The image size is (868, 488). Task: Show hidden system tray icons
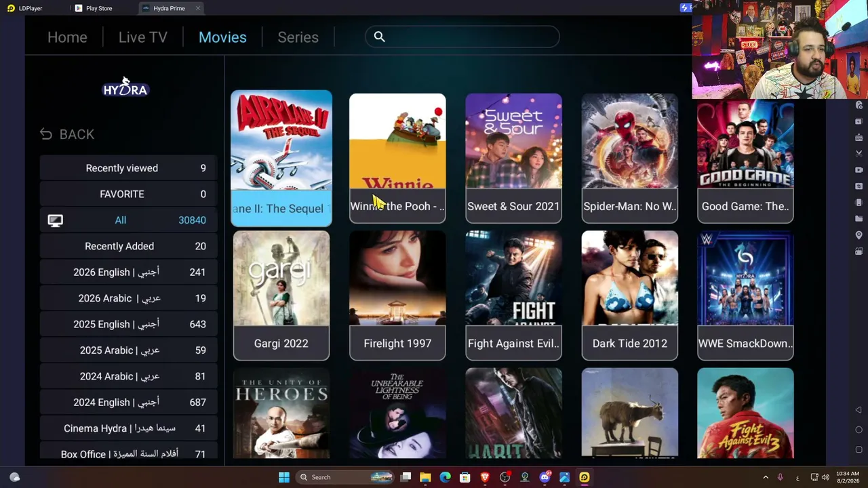point(766,477)
